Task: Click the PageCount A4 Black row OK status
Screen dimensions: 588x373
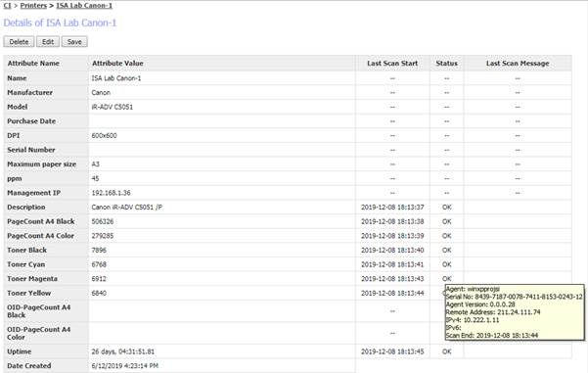Action: click(446, 221)
